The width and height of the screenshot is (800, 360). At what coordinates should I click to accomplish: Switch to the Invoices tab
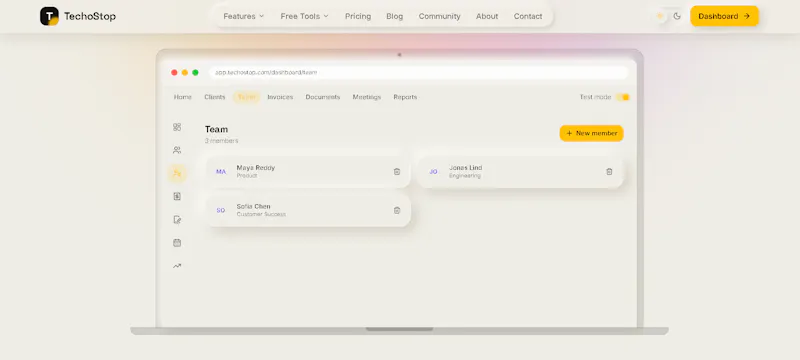click(280, 97)
